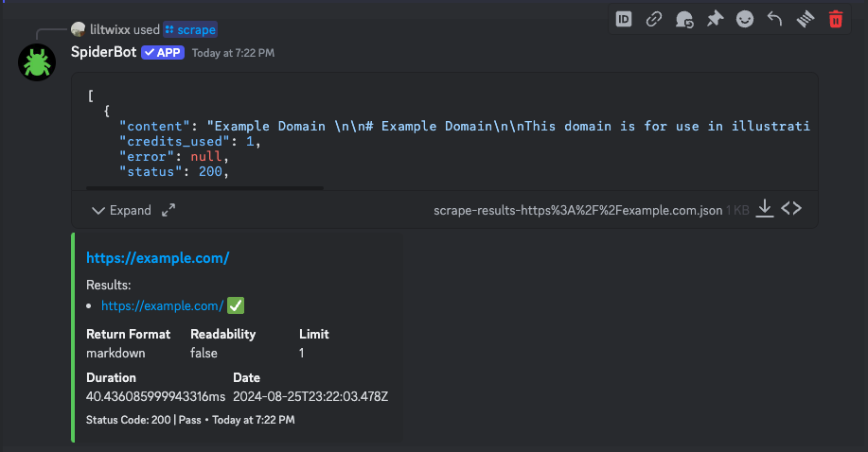This screenshot has height=452, width=868.
Task: Open the https://example.com/ embed title link
Action: coord(157,258)
